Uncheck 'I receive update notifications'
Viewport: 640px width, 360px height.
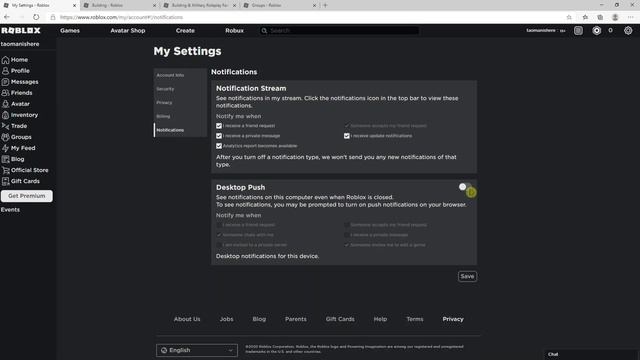coord(347,136)
